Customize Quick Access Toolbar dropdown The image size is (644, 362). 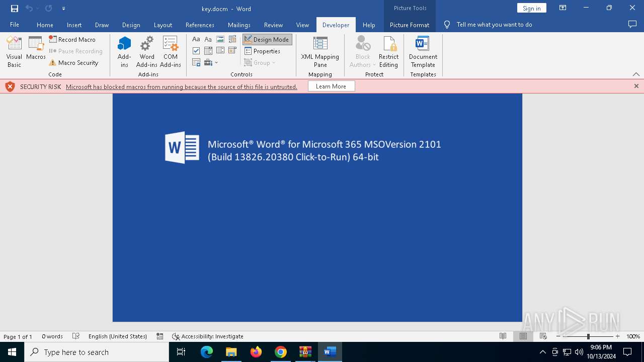point(63,9)
